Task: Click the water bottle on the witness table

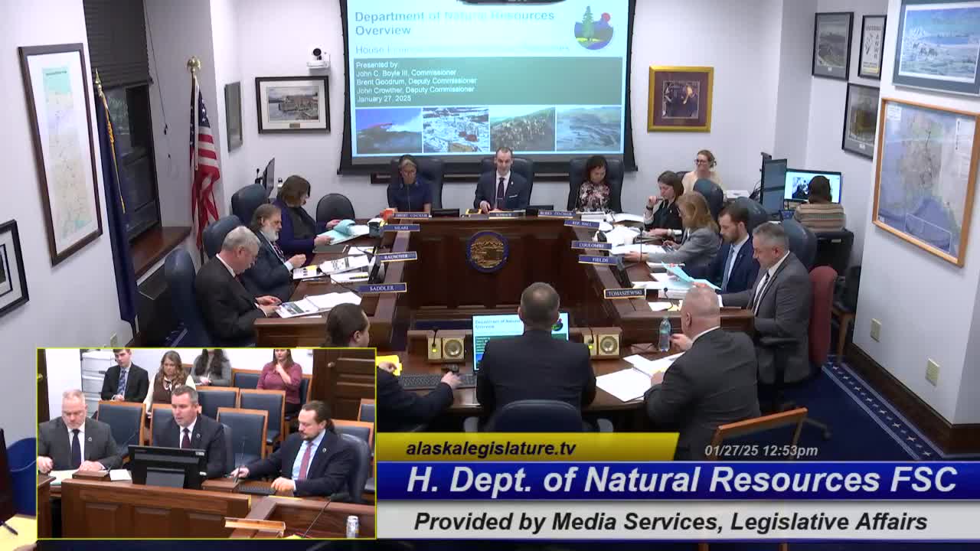Action: [x=665, y=334]
